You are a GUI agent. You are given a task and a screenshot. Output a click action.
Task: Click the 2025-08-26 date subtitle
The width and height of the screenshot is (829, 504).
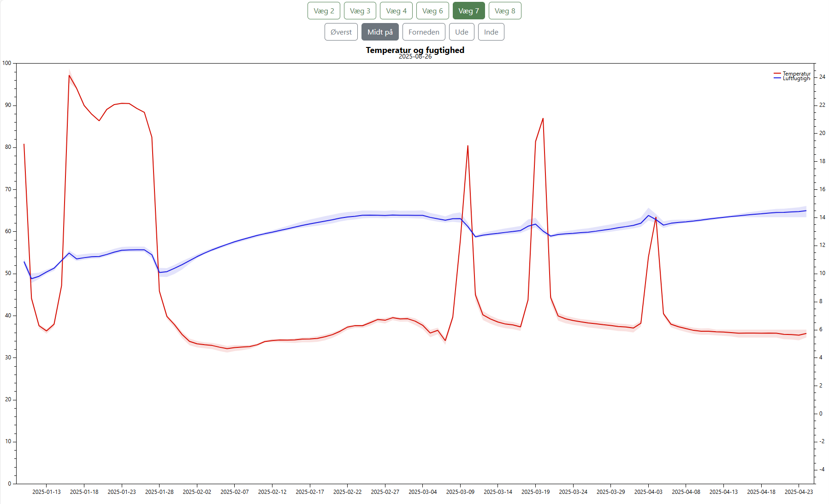click(x=415, y=56)
